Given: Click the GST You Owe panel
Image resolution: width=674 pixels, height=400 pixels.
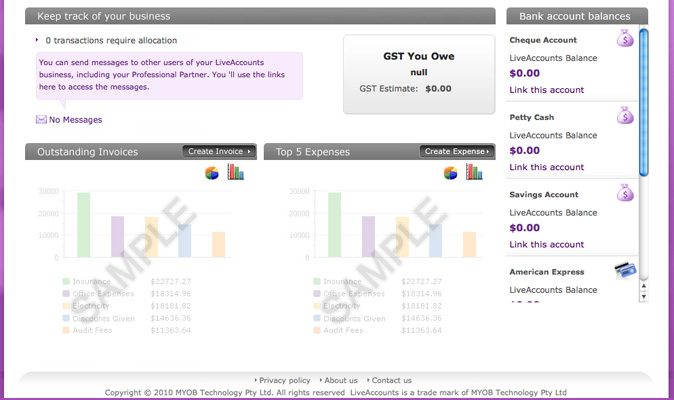Looking at the screenshot, I should [419, 74].
